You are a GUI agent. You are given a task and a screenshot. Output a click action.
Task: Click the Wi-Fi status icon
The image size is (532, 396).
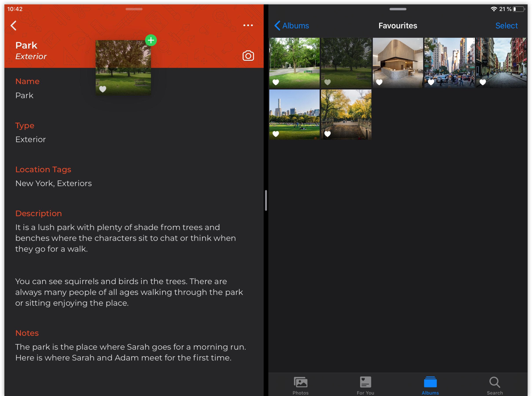coord(494,9)
